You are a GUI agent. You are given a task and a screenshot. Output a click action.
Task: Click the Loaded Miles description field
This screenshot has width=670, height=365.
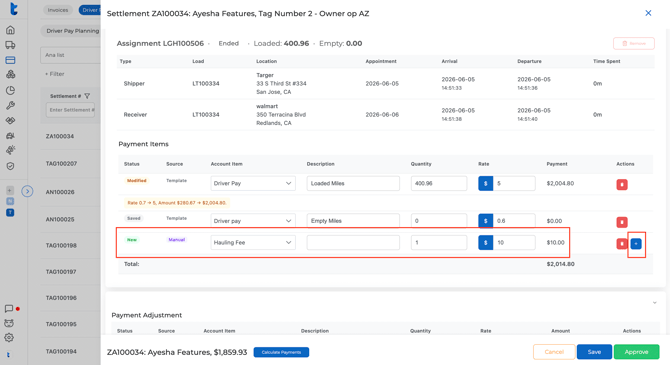pos(353,183)
